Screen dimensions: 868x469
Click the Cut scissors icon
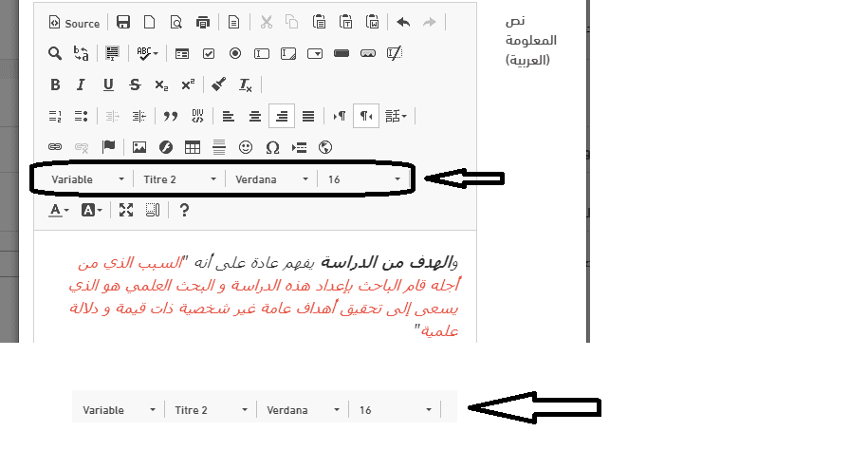pyautogui.click(x=267, y=22)
